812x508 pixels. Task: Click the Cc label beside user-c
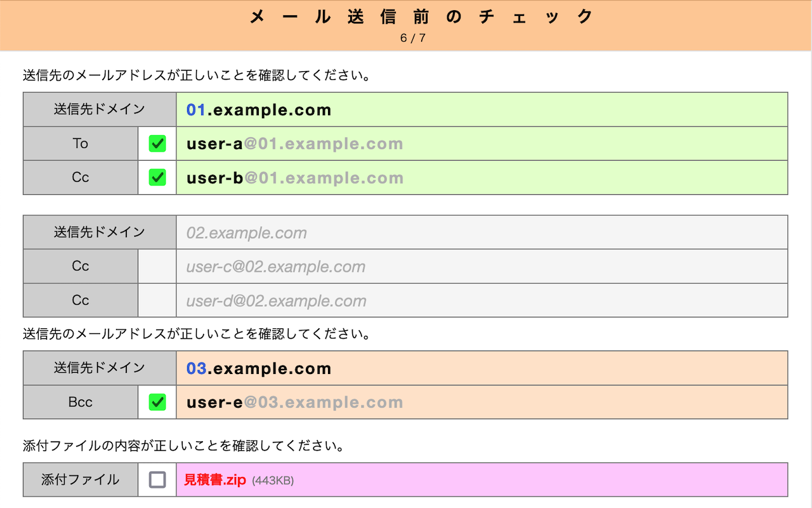point(81,266)
